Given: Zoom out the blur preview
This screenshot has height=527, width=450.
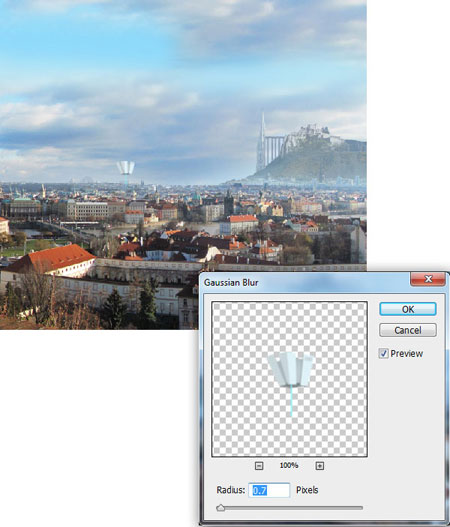Looking at the screenshot, I should tap(259, 465).
